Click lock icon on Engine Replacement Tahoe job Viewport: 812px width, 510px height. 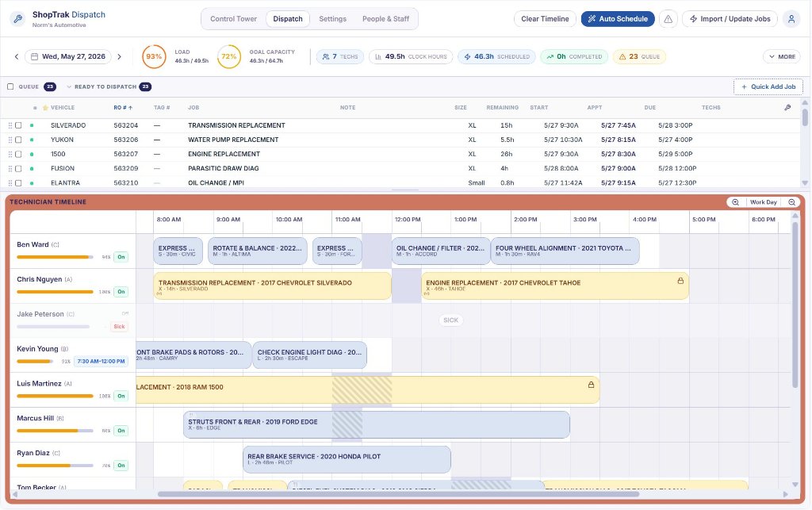(680, 281)
